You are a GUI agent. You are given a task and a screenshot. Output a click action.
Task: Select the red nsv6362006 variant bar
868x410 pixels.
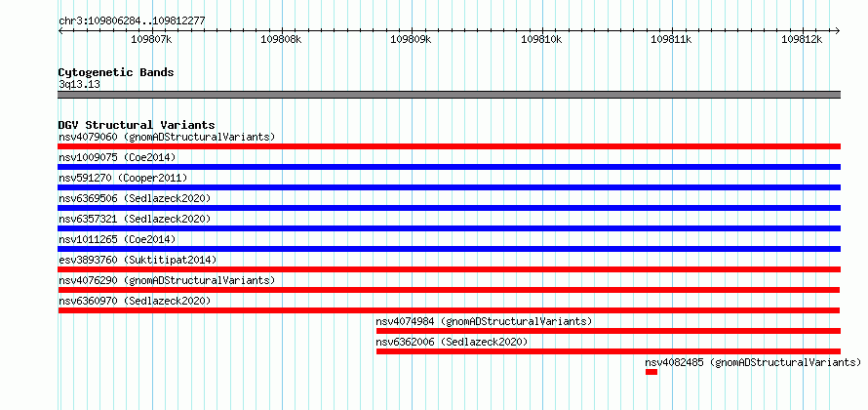pos(609,351)
